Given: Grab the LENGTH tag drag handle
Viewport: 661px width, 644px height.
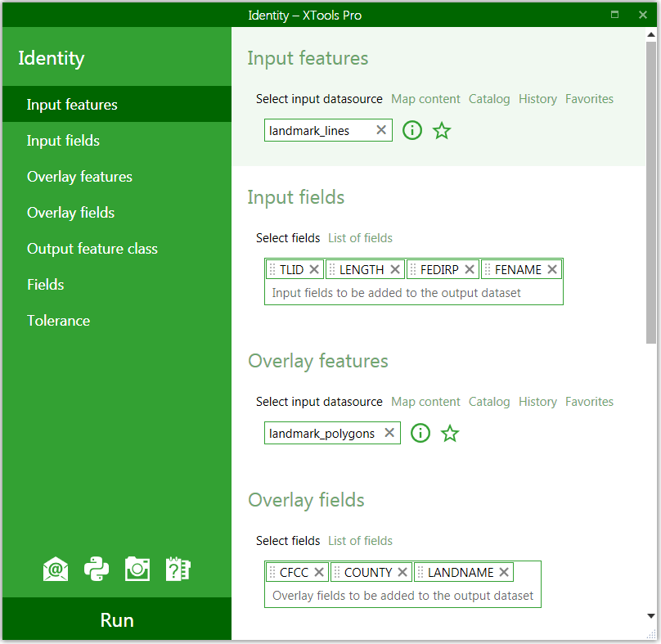Looking at the screenshot, I should pyautogui.click(x=332, y=269).
